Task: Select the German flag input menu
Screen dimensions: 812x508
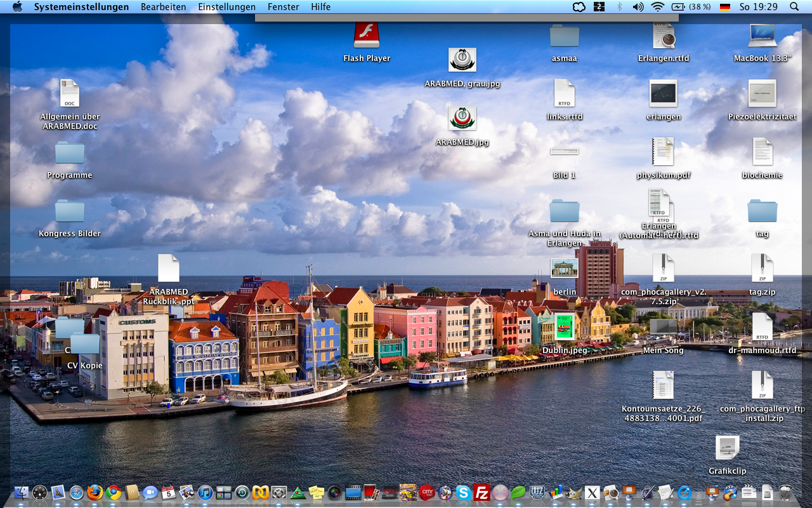Action: (x=725, y=7)
